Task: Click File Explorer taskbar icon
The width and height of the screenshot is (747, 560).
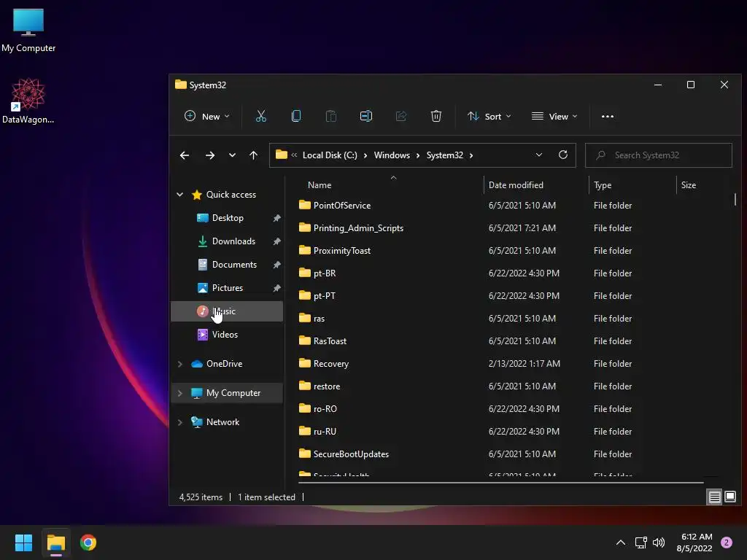Action: click(x=55, y=542)
